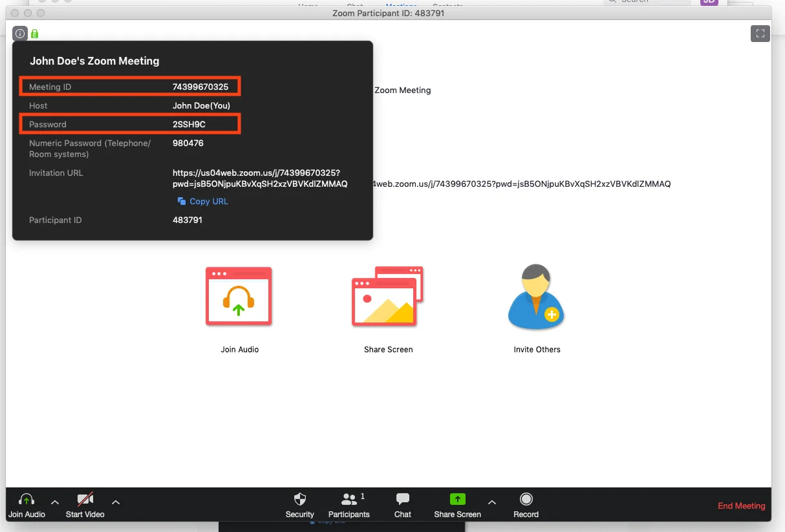Viewport: 785px width, 532px height.
Task: Enter full screen with the top-right icon
Action: [760, 34]
